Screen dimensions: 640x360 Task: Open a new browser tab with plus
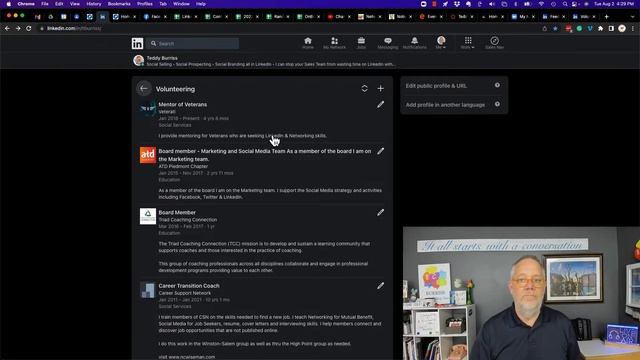pos(607,17)
